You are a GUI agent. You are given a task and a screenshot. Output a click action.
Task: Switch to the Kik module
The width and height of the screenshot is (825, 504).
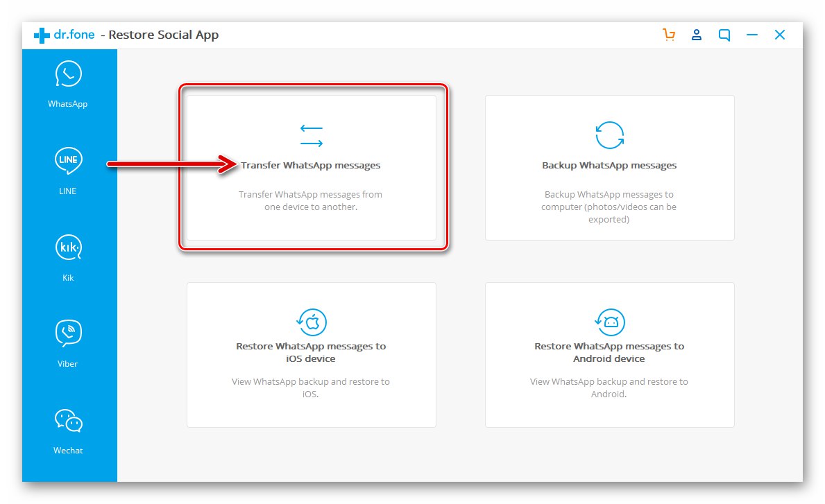[67, 247]
